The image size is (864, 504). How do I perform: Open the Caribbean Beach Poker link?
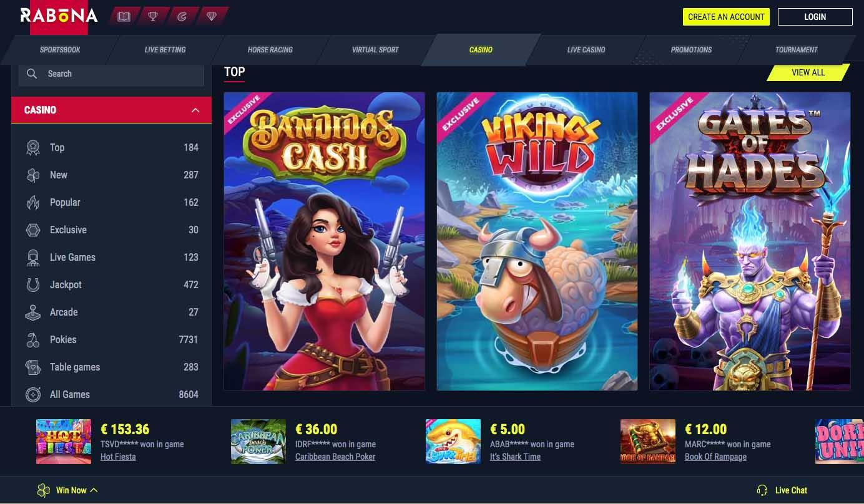[x=335, y=457]
